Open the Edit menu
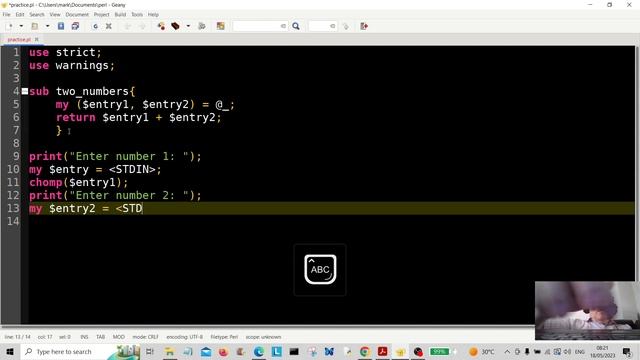This screenshot has height=360, width=640. tap(20, 14)
